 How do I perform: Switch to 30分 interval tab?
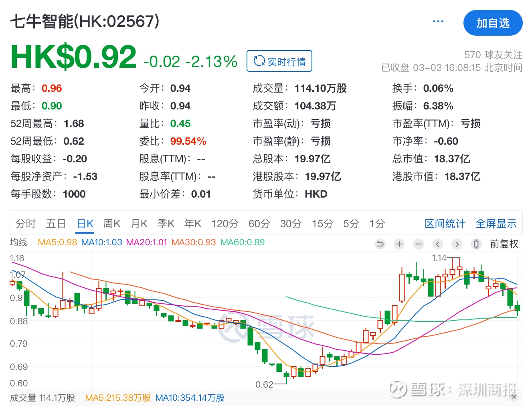click(x=291, y=224)
